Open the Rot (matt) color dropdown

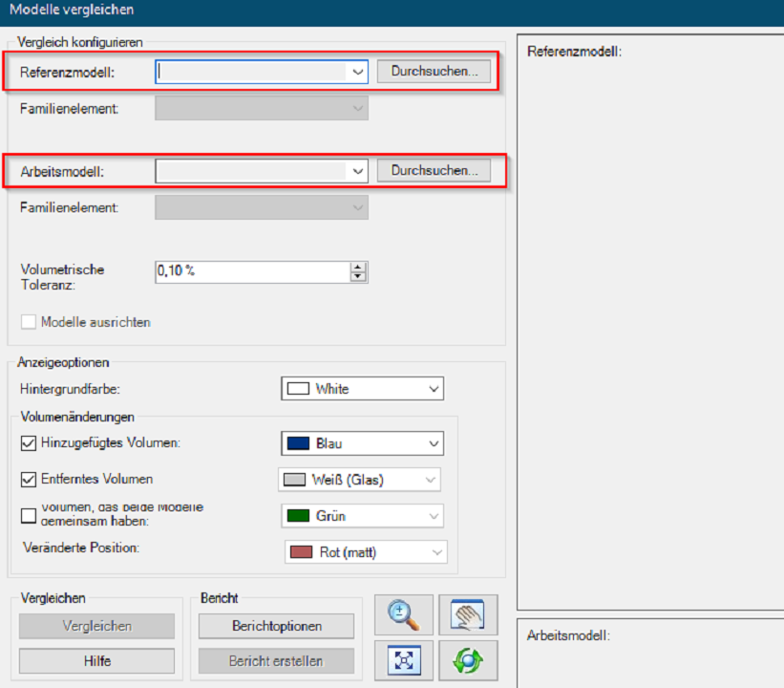[x=366, y=552]
